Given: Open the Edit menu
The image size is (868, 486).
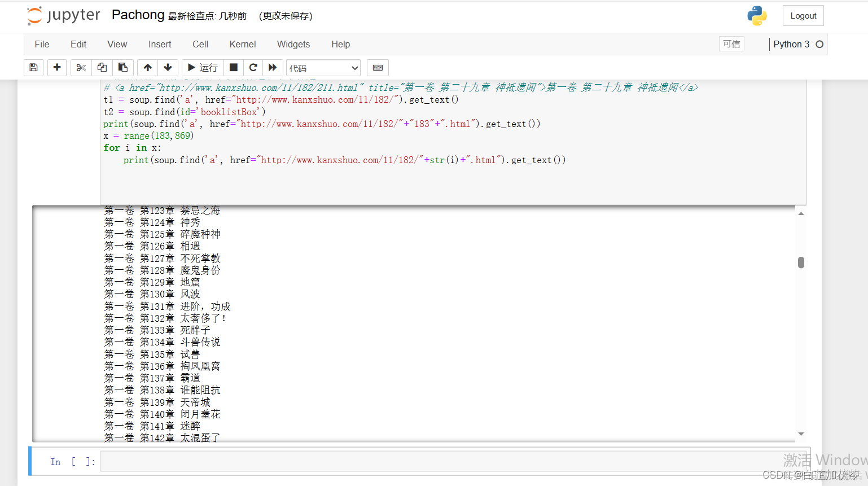Looking at the screenshot, I should click(x=78, y=44).
